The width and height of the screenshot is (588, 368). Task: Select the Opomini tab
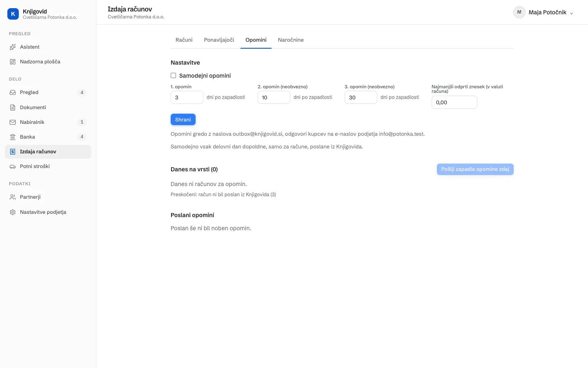(256, 40)
